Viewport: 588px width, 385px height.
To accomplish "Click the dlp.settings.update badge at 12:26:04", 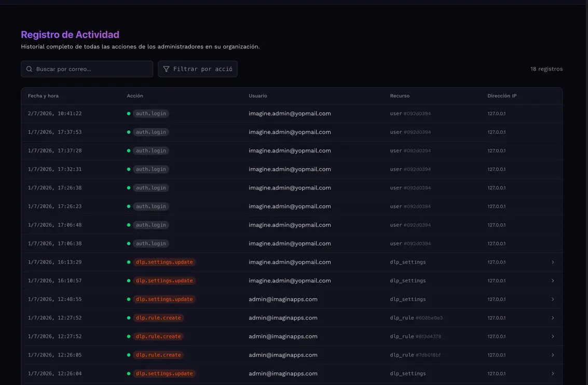I will [x=164, y=374].
